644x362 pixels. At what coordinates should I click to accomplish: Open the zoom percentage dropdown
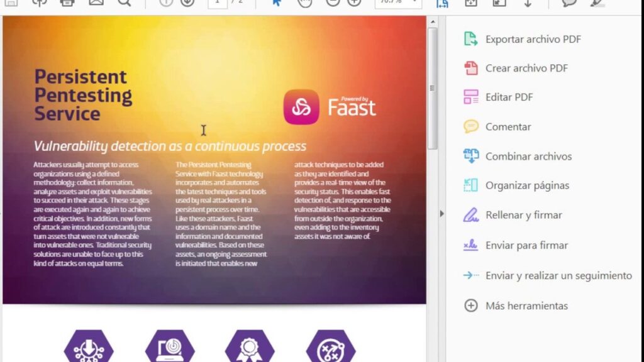point(398,3)
